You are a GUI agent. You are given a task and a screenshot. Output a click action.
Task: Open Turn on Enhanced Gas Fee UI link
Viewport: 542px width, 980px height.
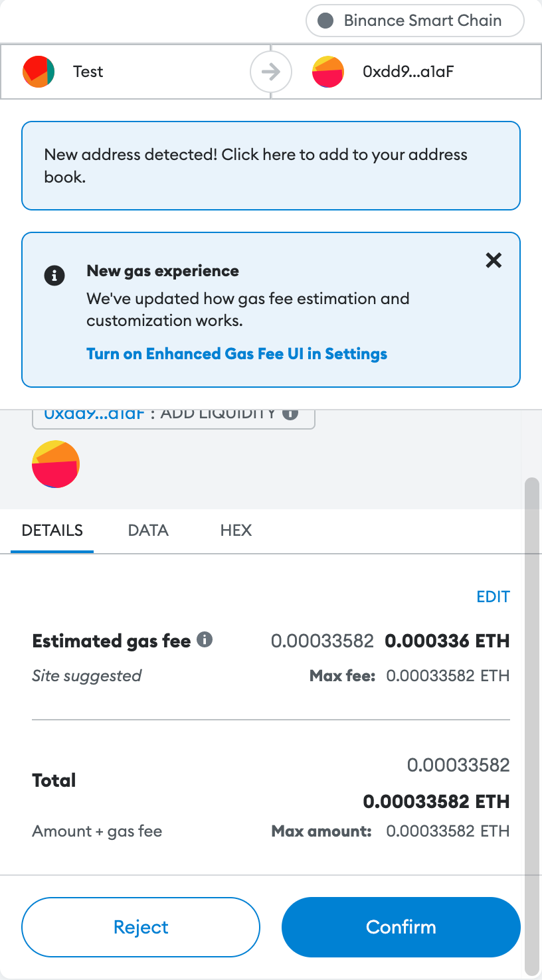coord(236,354)
